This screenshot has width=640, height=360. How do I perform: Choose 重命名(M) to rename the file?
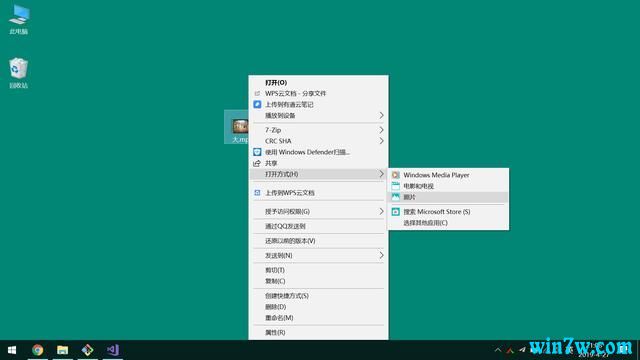[318, 318]
